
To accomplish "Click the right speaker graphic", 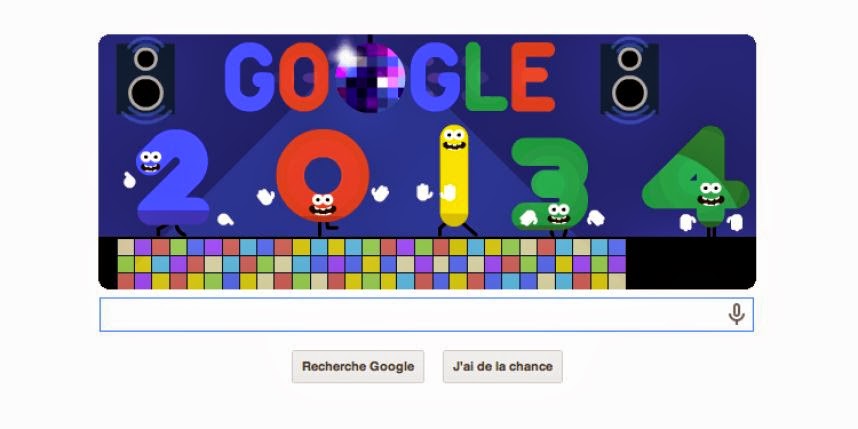I will [x=629, y=79].
